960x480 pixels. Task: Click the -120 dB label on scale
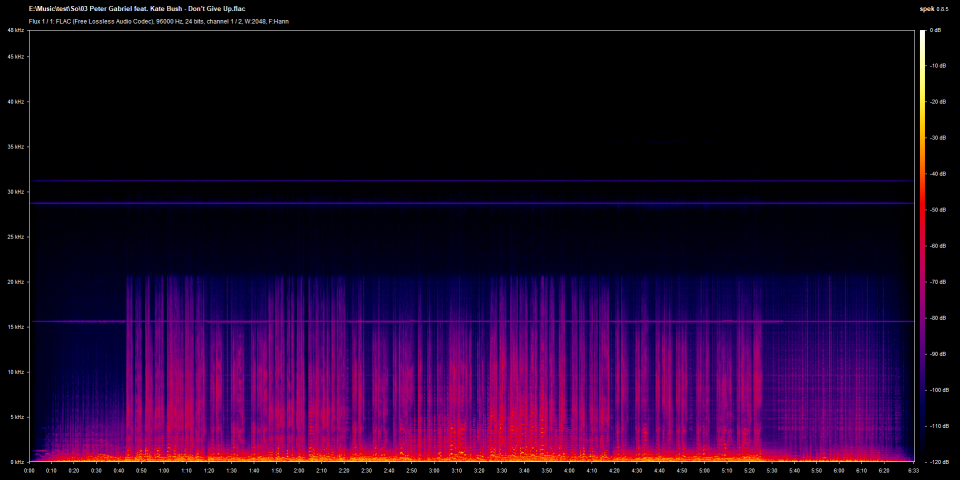pos(938,462)
